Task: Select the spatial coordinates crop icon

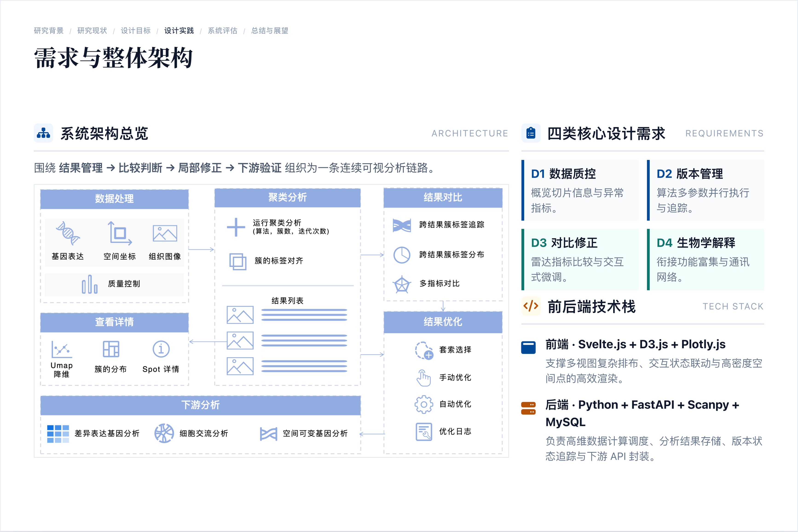Action: click(x=120, y=233)
